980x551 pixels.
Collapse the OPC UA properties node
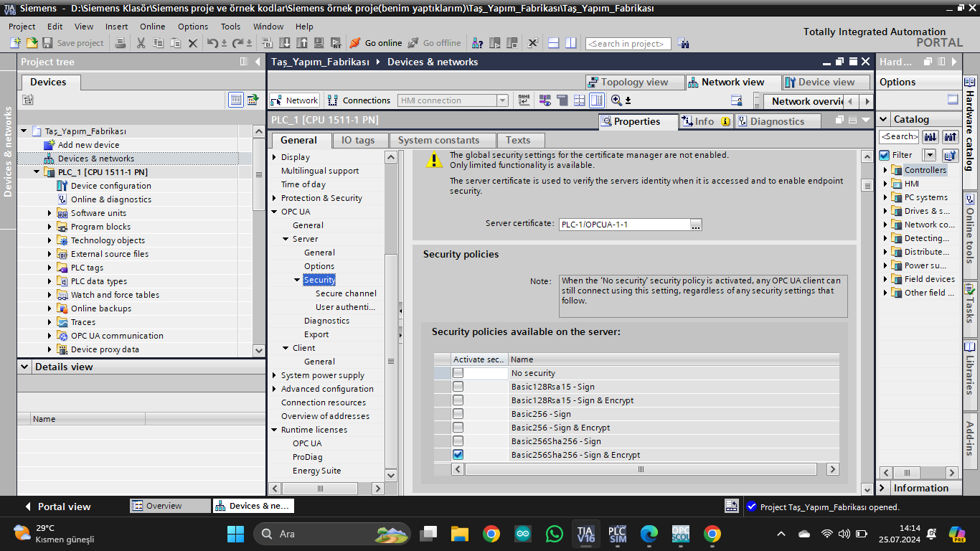274,212
